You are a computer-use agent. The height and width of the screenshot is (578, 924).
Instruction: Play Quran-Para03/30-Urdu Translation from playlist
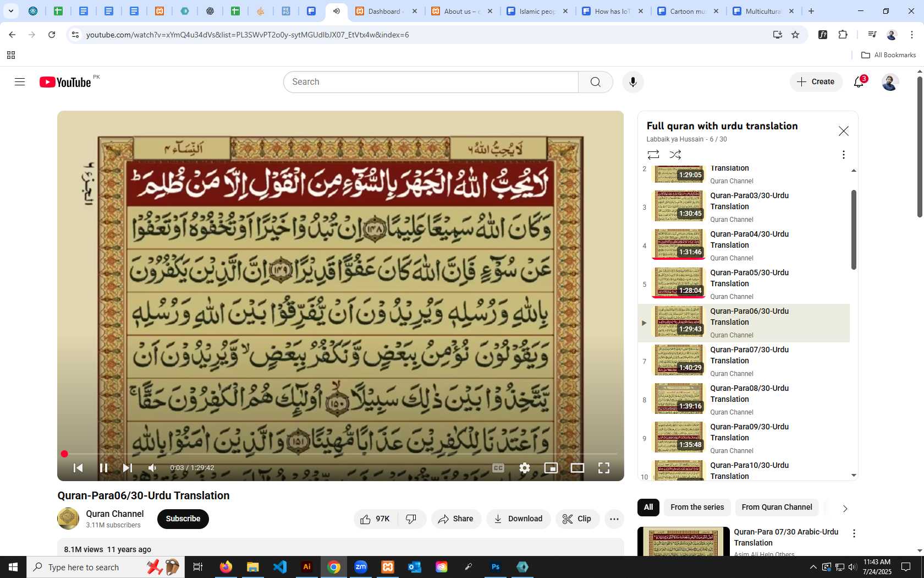[744, 208]
